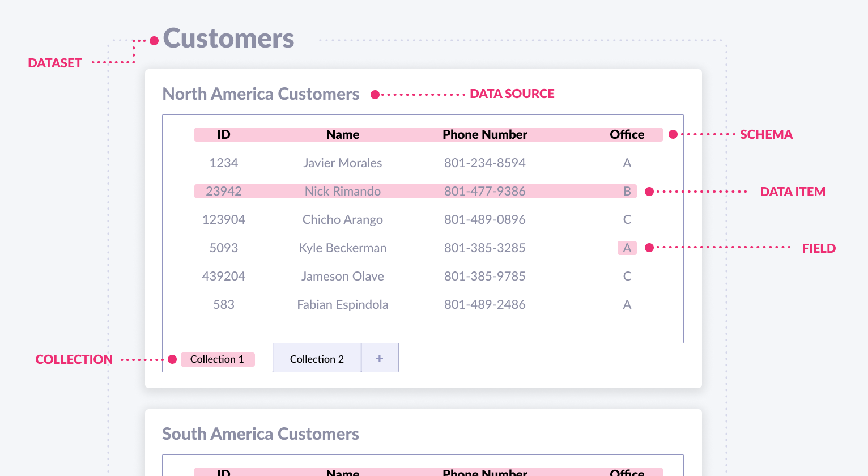Screen dimensions: 868x476
Task: Select ID cell 123904
Action: pos(224,219)
